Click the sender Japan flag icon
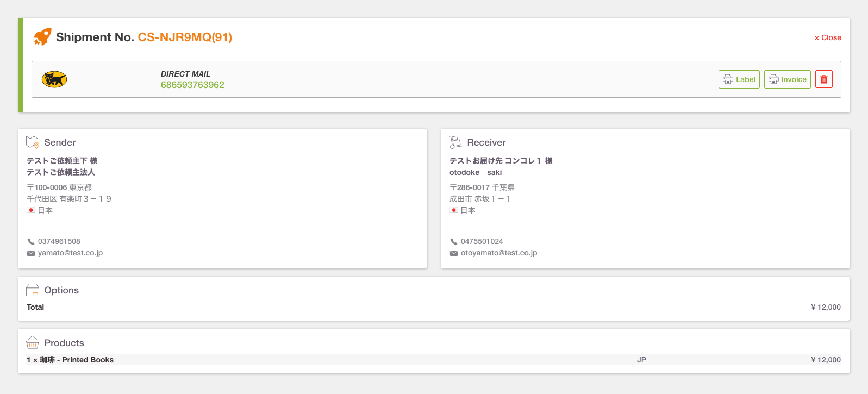The width and height of the screenshot is (868, 394). tap(31, 210)
